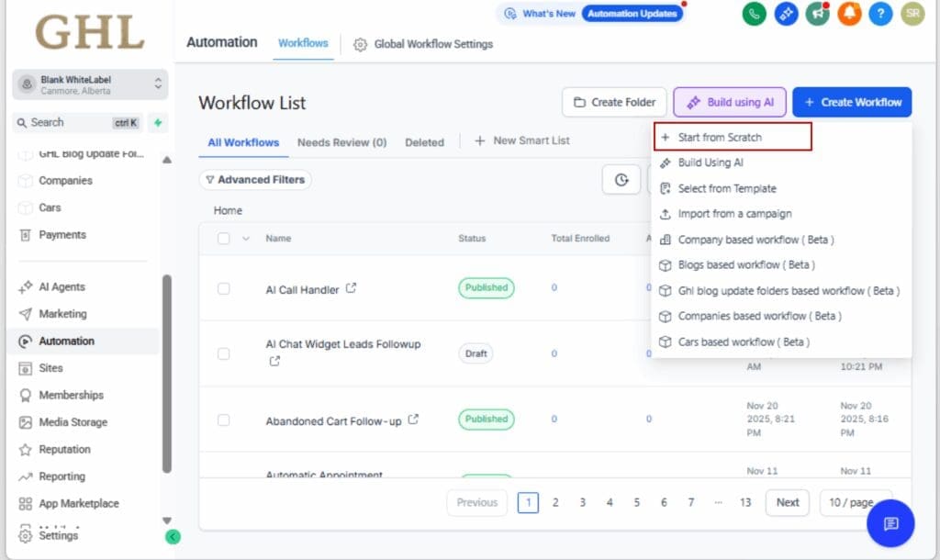Check the AI Call Handler row checkbox
Viewport: 940px width, 560px height.
click(224, 289)
